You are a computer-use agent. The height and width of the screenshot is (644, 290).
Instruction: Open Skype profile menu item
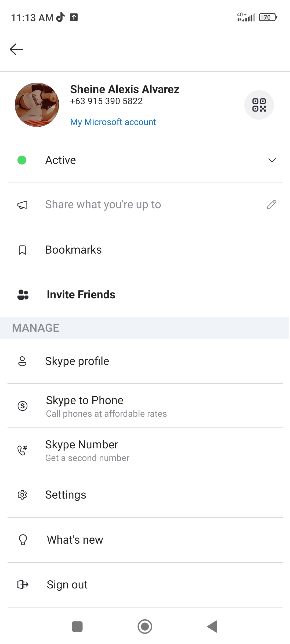[77, 361]
